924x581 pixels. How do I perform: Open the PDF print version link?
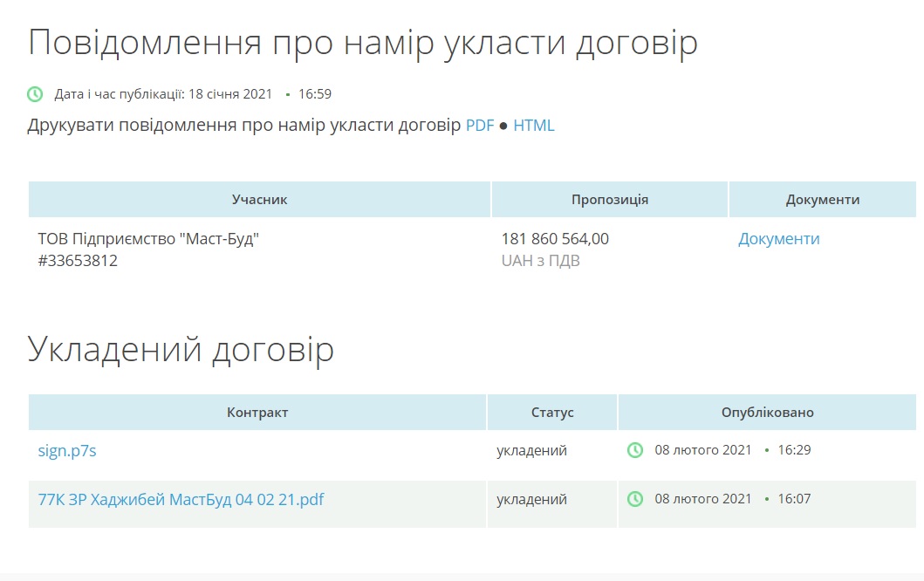point(480,126)
